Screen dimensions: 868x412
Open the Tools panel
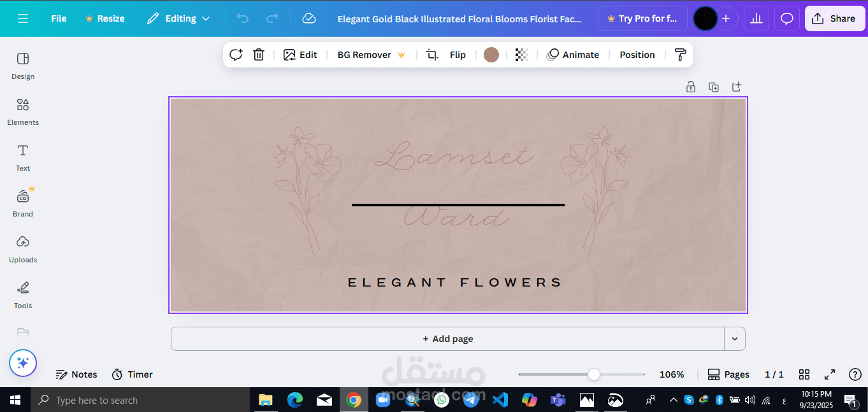pos(23,295)
